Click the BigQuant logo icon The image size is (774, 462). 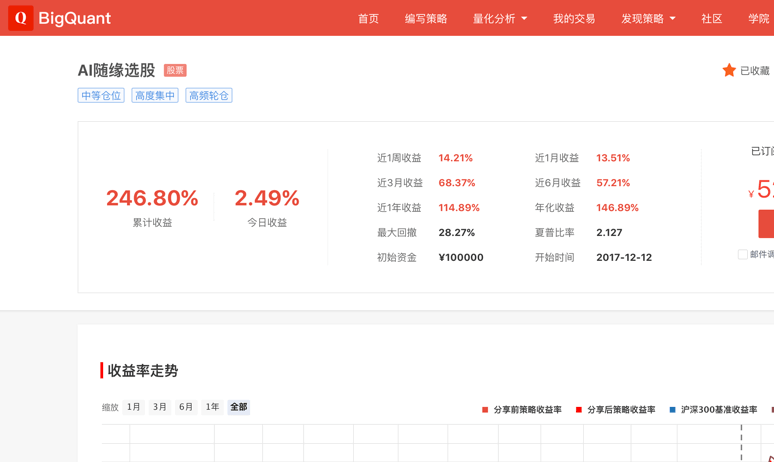20,18
